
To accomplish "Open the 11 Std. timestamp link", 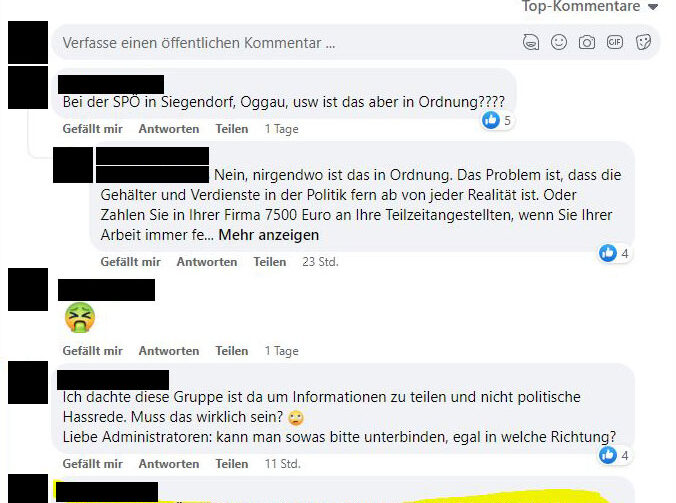I will [282, 464].
